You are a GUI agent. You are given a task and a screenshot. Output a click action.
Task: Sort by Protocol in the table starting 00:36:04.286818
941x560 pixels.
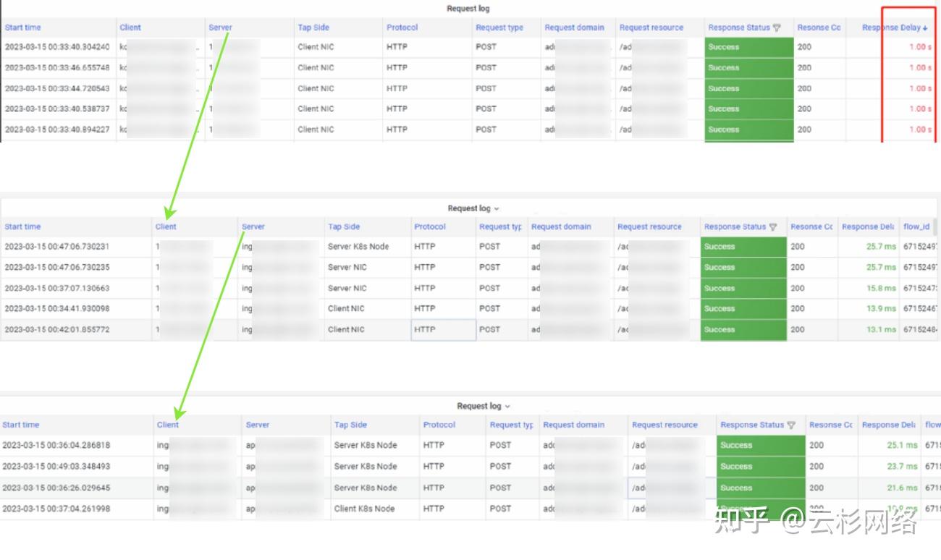point(439,425)
